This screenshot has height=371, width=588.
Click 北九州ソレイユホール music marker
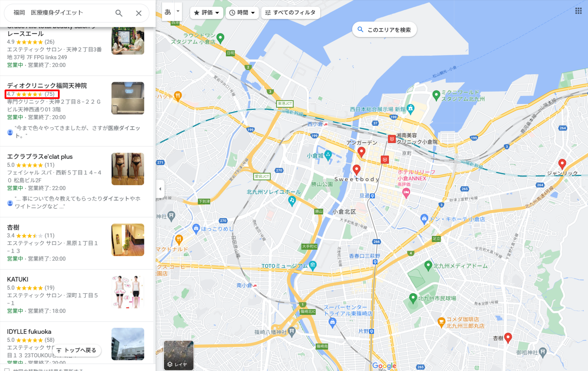[x=292, y=201]
